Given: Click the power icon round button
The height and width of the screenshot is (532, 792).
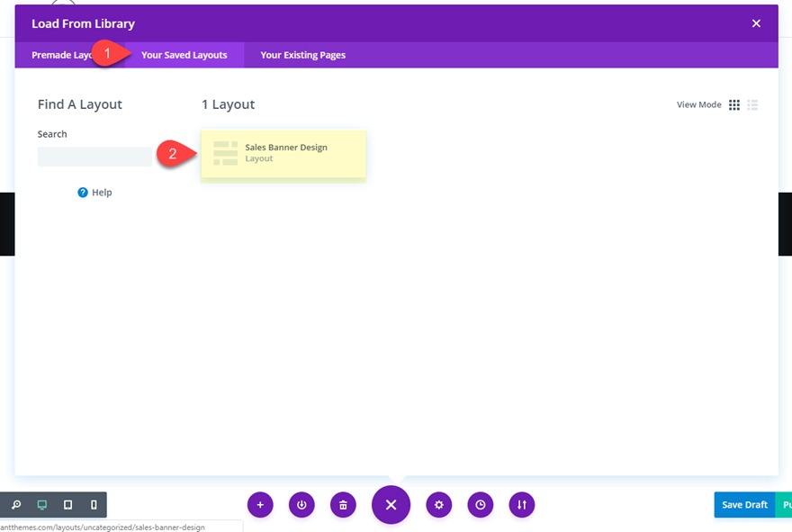Looking at the screenshot, I should [x=301, y=505].
